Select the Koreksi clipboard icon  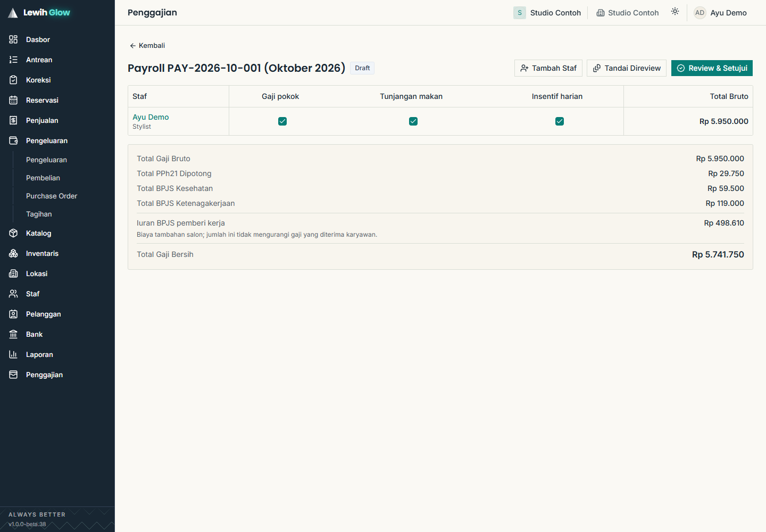(13, 80)
